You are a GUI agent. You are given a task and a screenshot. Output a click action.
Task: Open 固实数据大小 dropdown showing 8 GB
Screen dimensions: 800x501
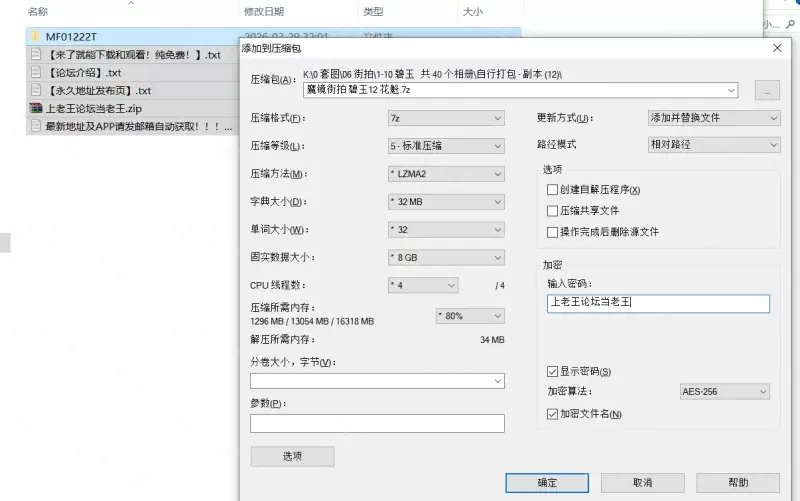(446, 258)
